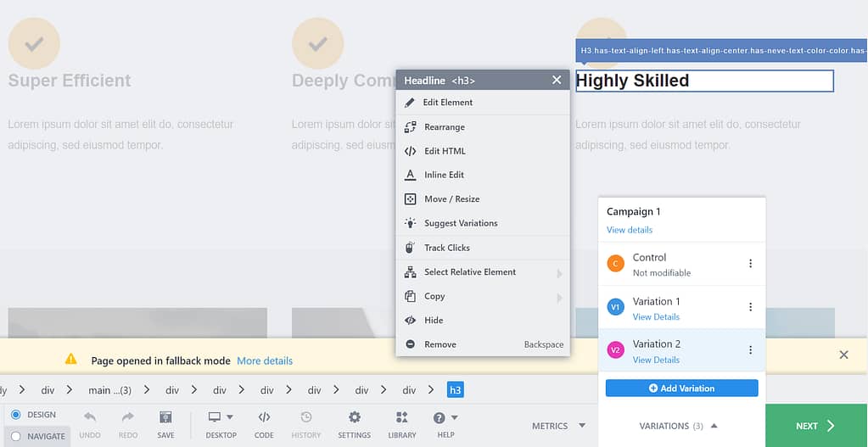
Task: Open Variation 1 View Details link
Action: [x=656, y=317]
